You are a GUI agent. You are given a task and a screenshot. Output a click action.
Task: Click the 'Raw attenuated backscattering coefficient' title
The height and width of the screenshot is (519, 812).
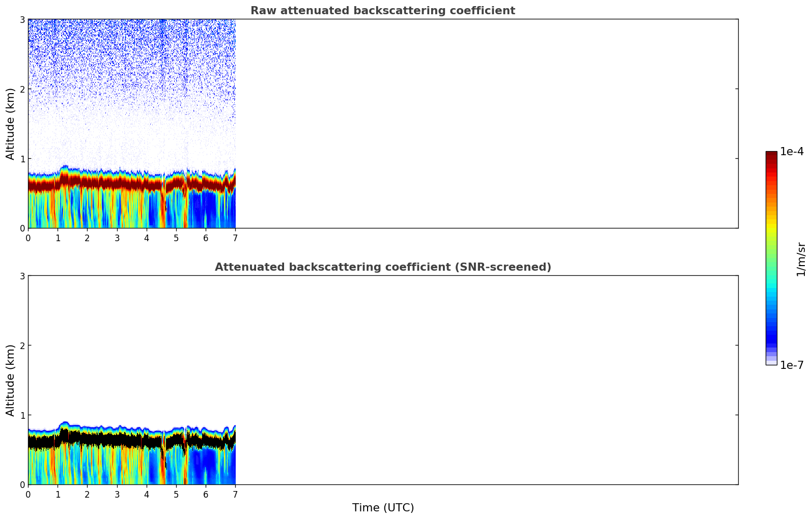click(383, 11)
